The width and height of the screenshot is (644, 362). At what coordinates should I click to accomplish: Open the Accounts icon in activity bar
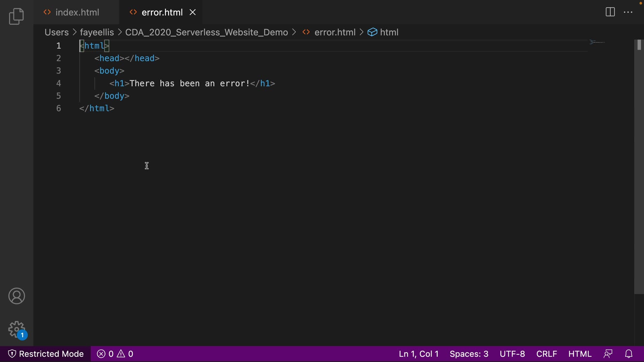pyautogui.click(x=16, y=296)
